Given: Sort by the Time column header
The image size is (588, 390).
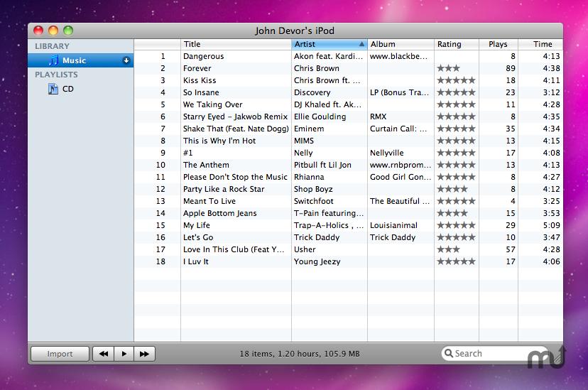Looking at the screenshot, I should 540,44.
